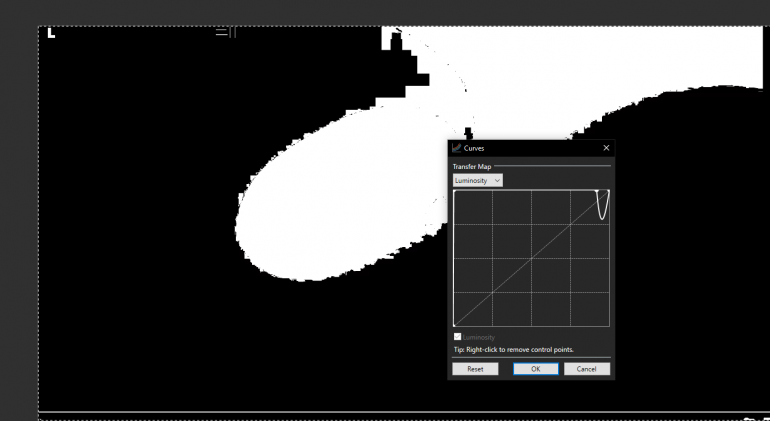
Task: Click inside the lower-right curve grid cell
Action: click(589, 308)
